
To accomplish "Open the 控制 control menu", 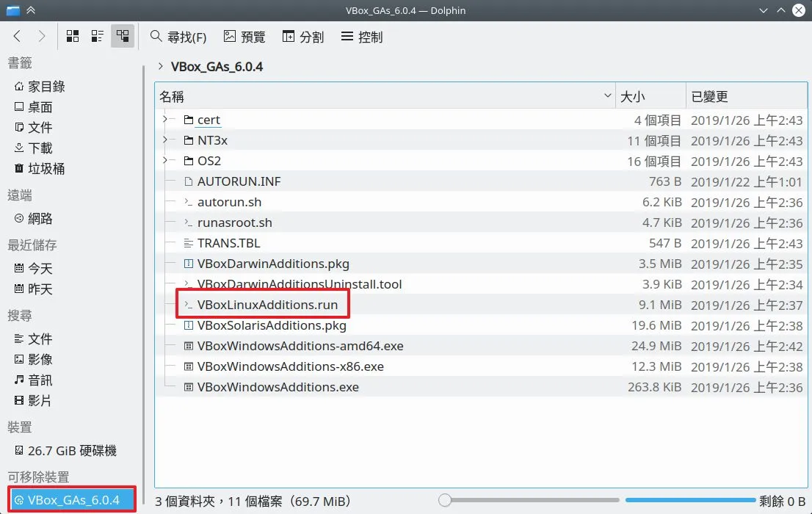I will click(x=362, y=37).
